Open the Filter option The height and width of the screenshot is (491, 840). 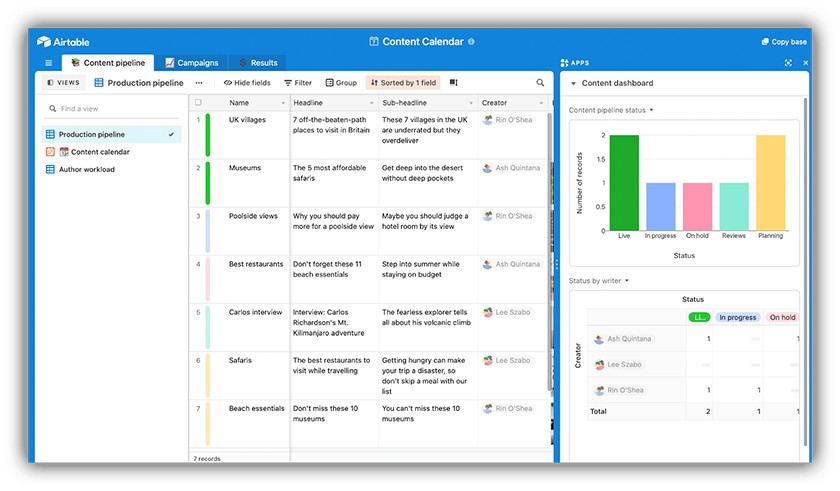tap(298, 83)
